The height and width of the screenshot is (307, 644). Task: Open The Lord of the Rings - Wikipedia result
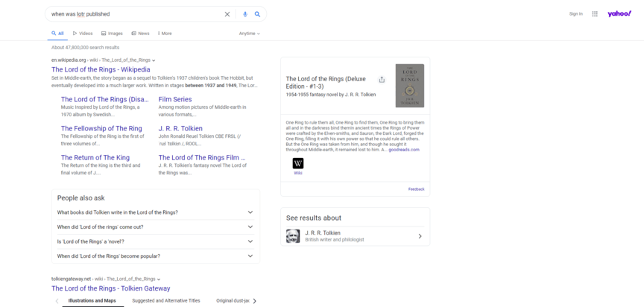(101, 69)
